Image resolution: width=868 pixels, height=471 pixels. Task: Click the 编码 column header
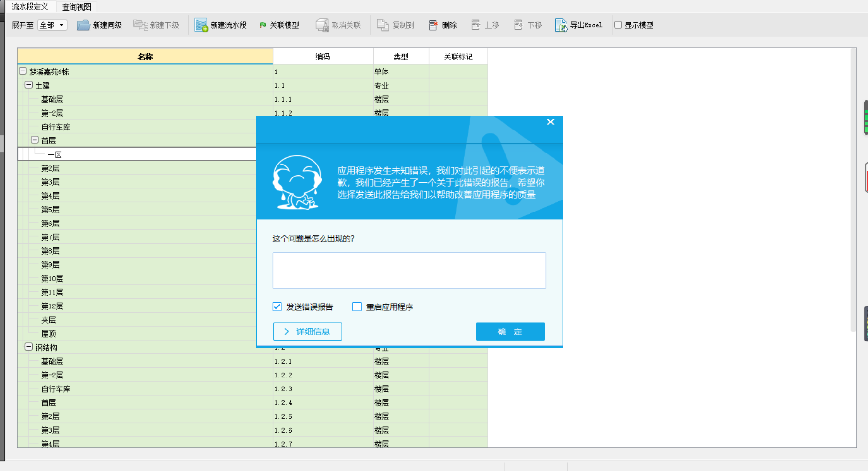[323, 57]
